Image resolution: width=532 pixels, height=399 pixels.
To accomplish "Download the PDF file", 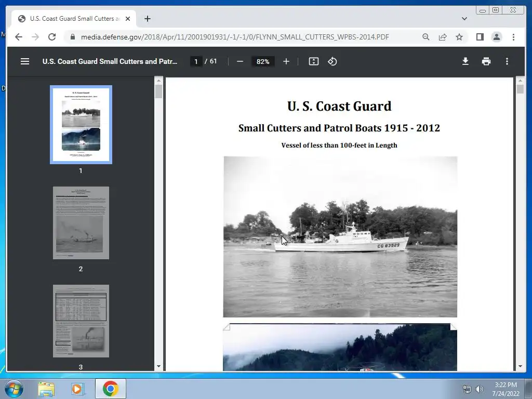I will [x=465, y=61].
